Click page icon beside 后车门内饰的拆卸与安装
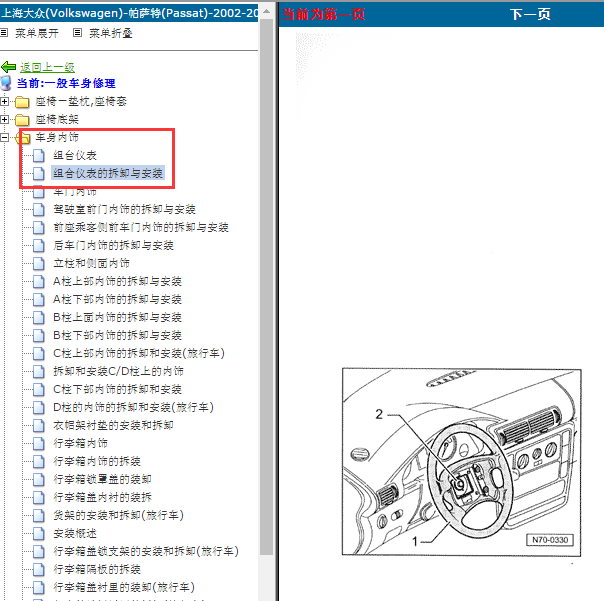The width and height of the screenshot is (604, 601). (39, 245)
